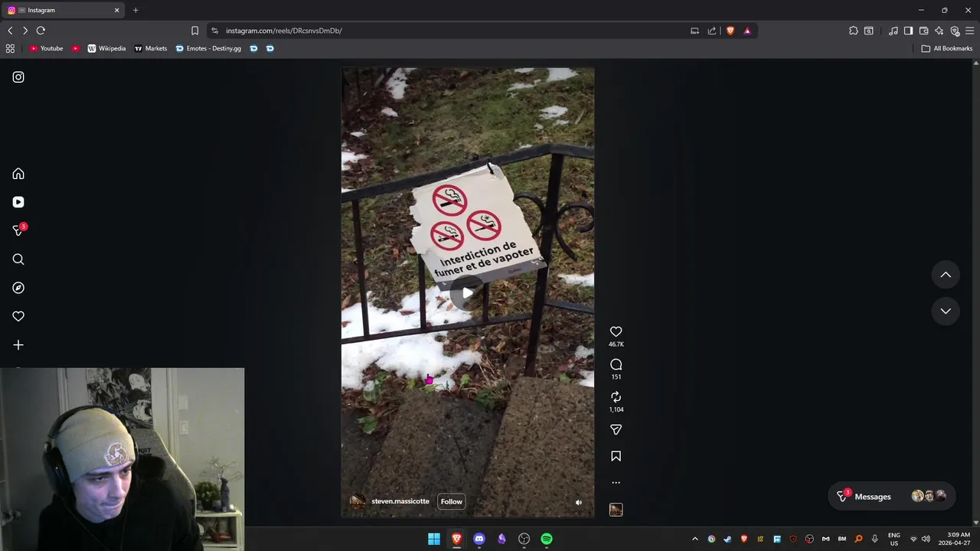Toggle the browser sidebar panel

click(908, 31)
